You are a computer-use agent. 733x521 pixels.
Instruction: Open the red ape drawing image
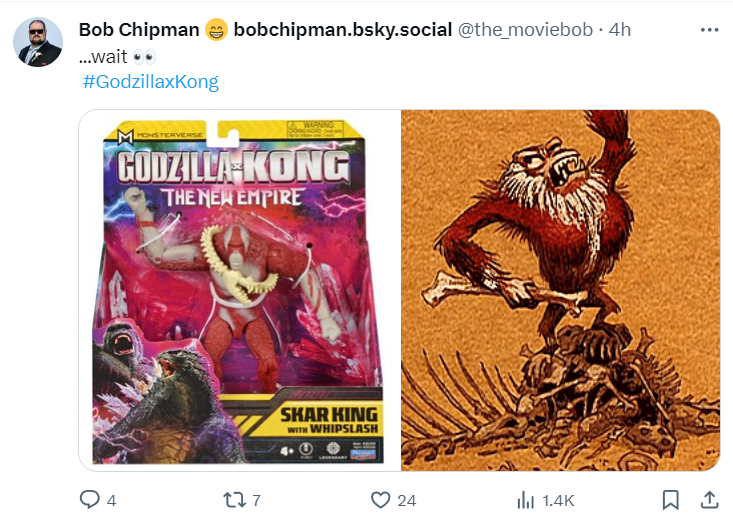pos(561,290)
